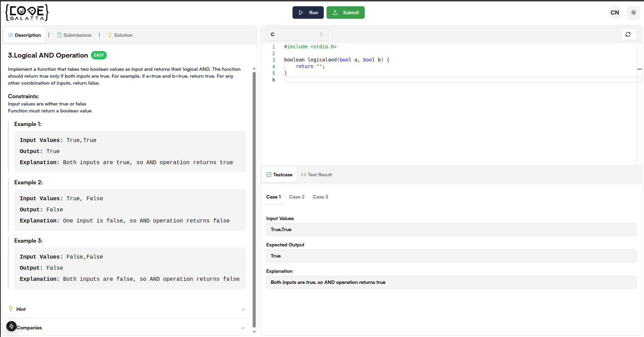The width and height of the screenshot is (644, 337).
Task: Open the CN user avatar
Action: (615, 12)
